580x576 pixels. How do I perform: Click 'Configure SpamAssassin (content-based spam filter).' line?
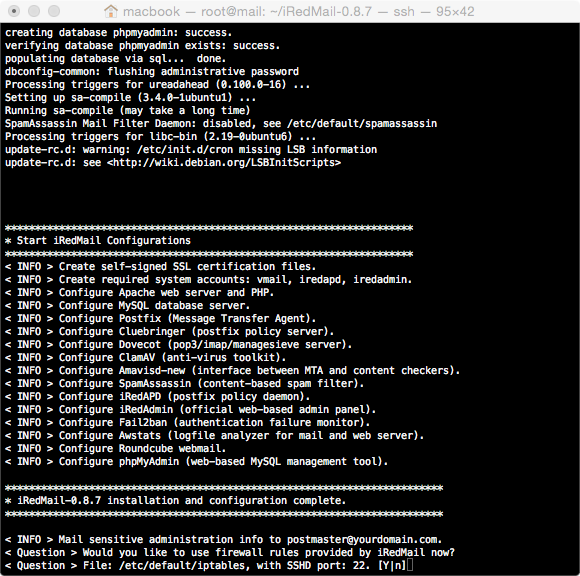tap(184, 383)
